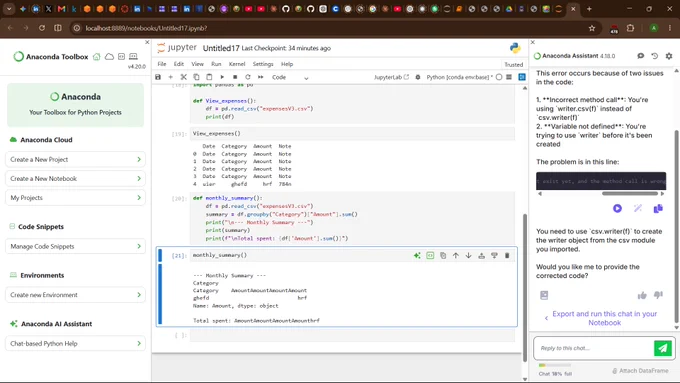The width and height of the screenshot is (680, 383).
Task: Send message with green paper plane button
Action: tap(663, 348)
